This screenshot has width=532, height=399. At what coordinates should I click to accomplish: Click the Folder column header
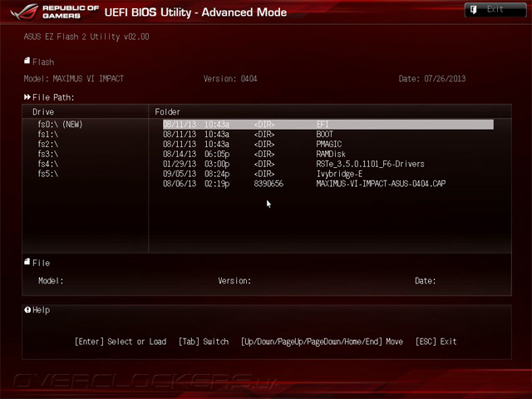(x=167, y=112)
